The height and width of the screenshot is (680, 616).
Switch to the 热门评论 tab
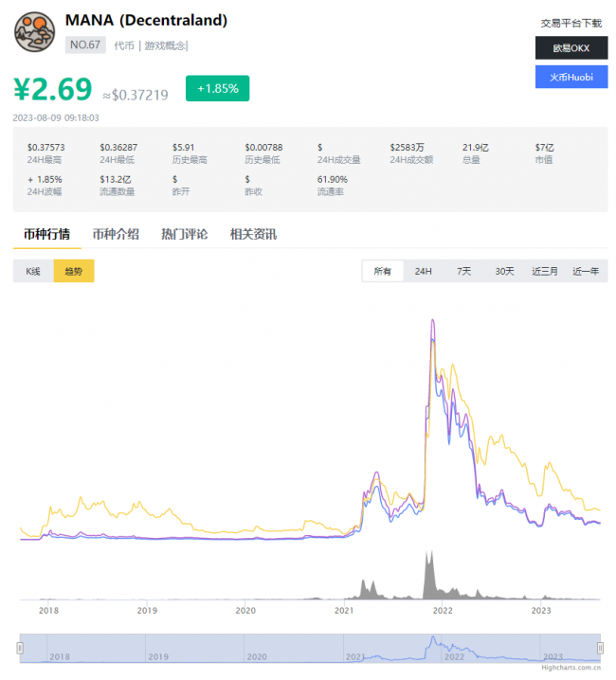pyautogui.click(x=185, y=235)
